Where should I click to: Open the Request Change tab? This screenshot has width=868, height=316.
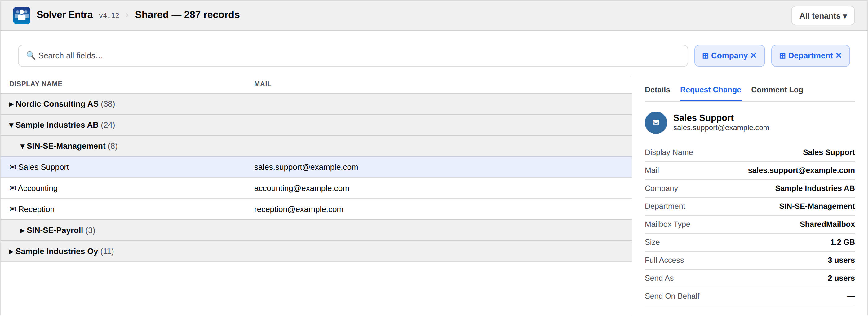point(710,90)
